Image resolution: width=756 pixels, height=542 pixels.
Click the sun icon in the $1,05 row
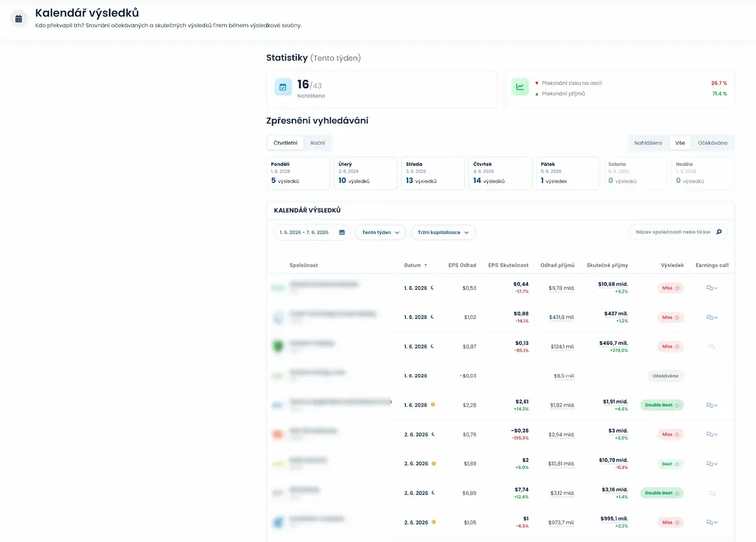(x=433, y=522)
